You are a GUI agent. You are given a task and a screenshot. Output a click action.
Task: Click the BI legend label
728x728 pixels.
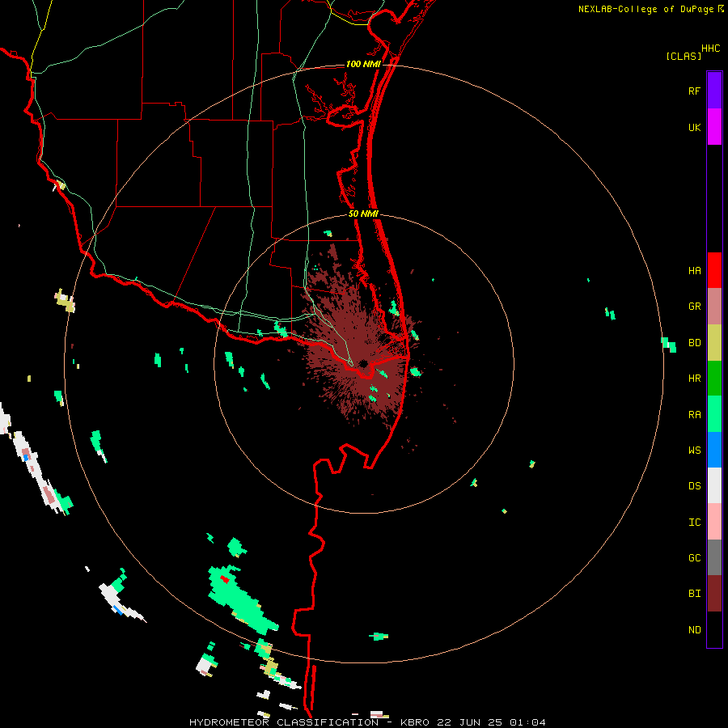tap(694, 594)
